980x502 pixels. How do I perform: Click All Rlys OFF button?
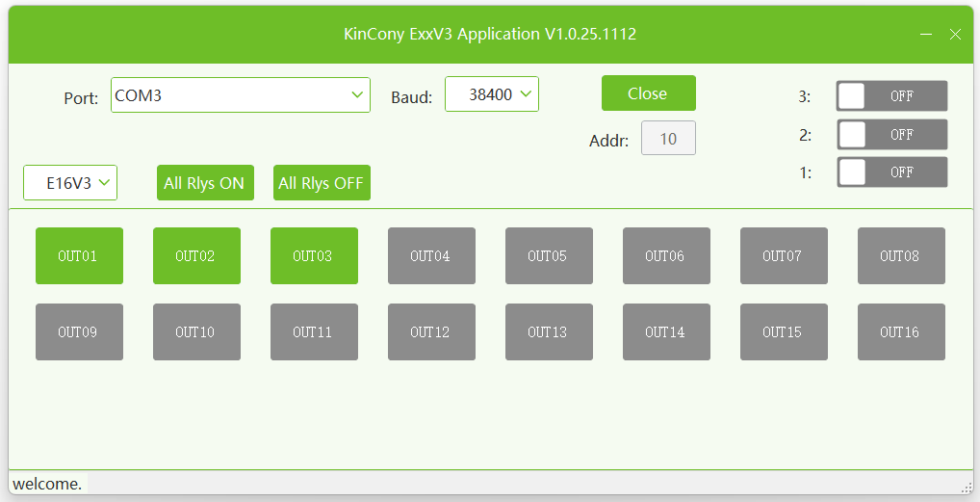tap(322, 183)
